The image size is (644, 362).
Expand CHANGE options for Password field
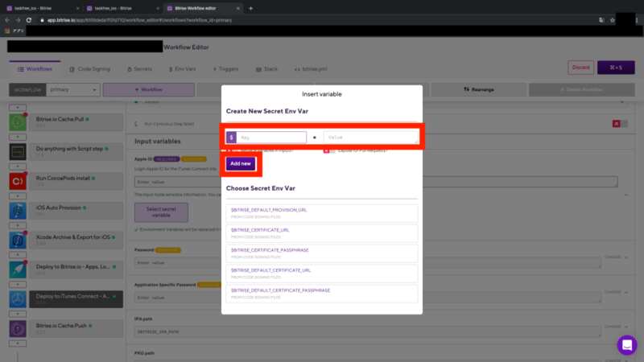click(x=616, y=257)
